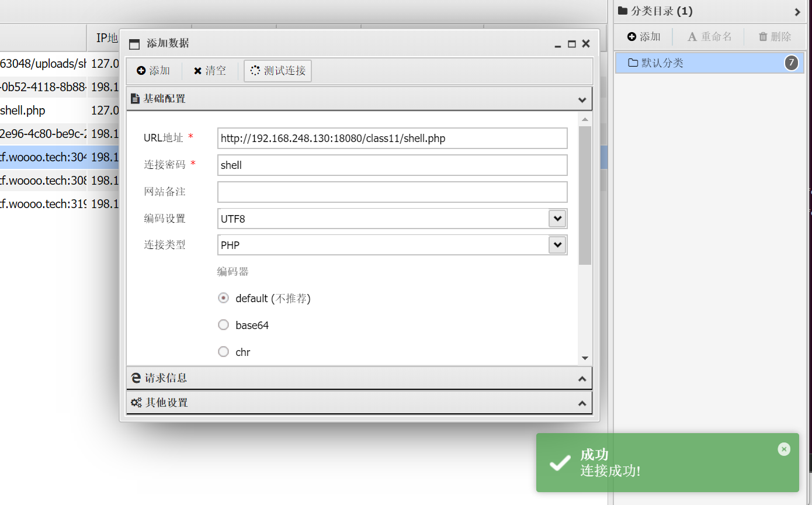Open the 连接类型 PHP dropdown
Image resolution: width=812 pixels, height=505 pixels.
point(557,245)
